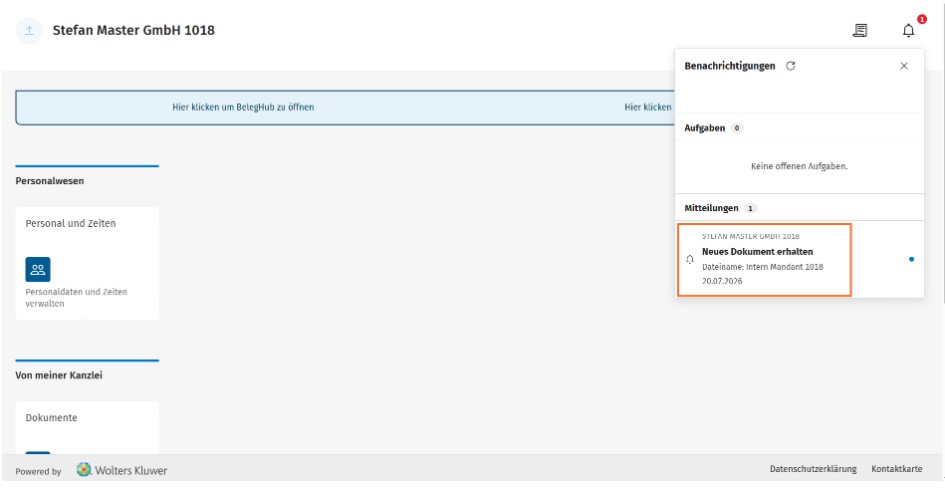This screenshot has width=945, height=490.
Task: Click the notification bell with red badge
Action: coord(908,30)
